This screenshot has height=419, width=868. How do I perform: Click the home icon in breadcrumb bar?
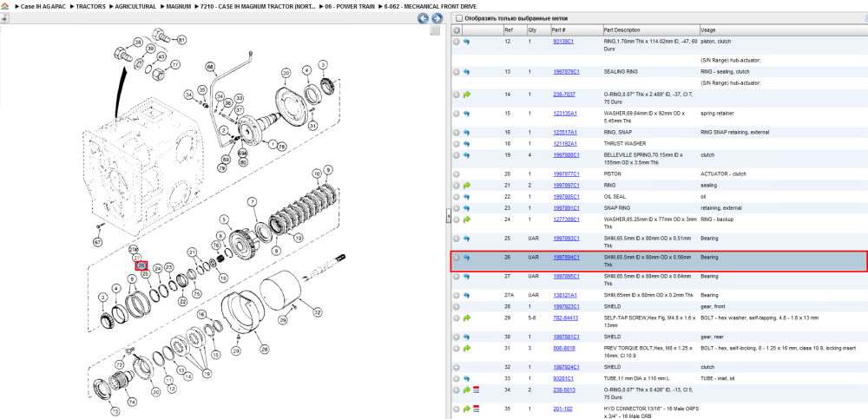(5, 6)
